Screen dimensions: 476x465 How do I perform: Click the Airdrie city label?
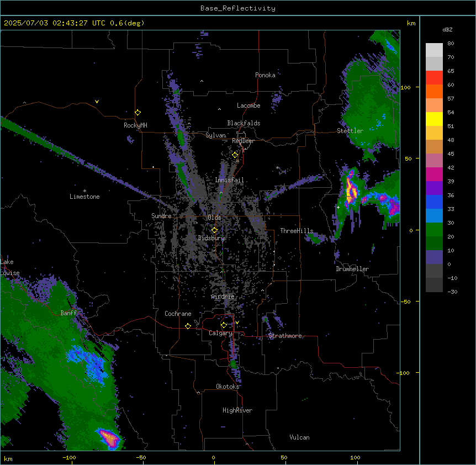click(x=223, y=297)
